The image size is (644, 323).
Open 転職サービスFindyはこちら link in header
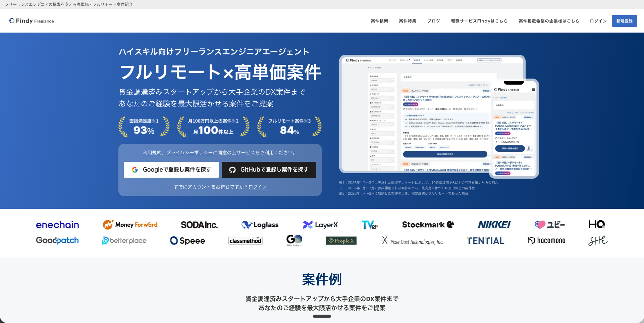click(x=479, y=21)
